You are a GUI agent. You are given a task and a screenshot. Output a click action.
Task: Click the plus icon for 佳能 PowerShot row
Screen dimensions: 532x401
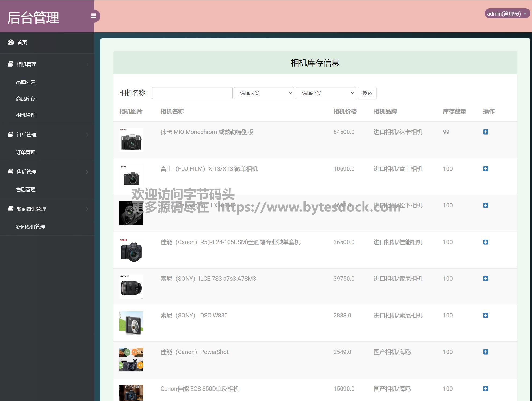coord(486,352)
